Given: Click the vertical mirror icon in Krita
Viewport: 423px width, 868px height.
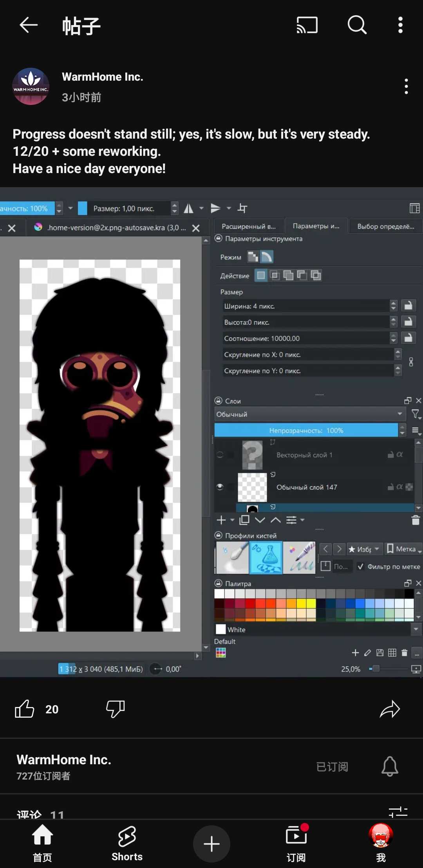Looking at the screenshot, I should pyautogui.click(x=215, y=208).
